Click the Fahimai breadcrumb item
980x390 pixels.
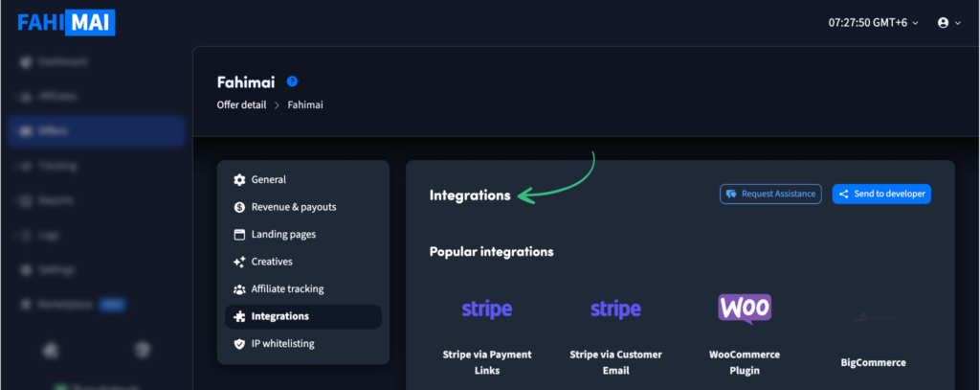coord(305,104)
